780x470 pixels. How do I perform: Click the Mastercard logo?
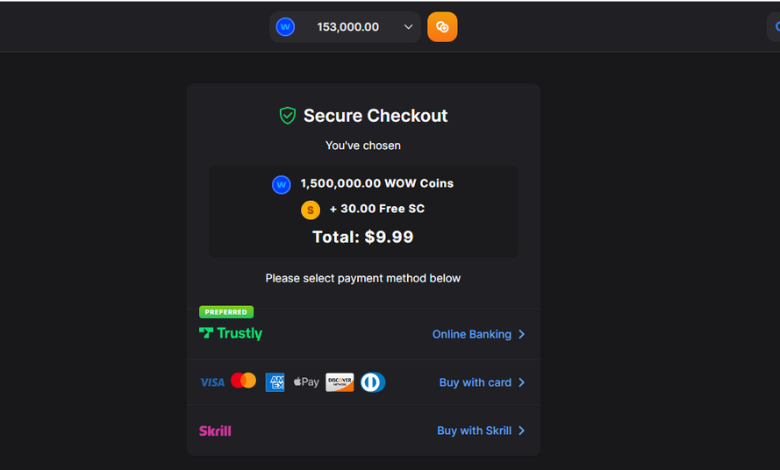tap(243, 381)
